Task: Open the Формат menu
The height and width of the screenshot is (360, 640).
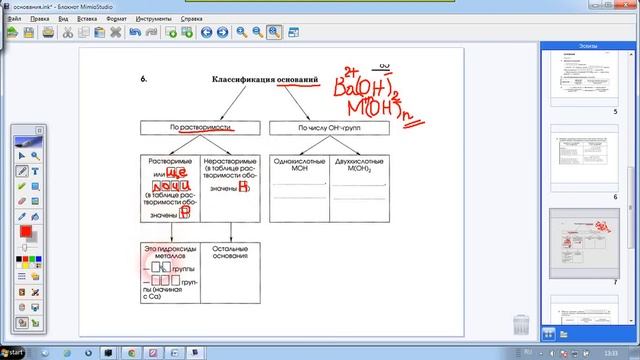Action: pos(116,19)
